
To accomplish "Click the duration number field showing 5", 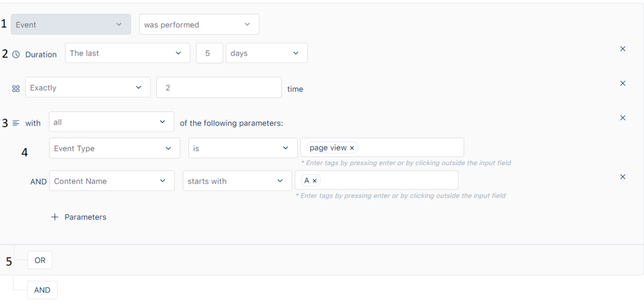I will coord(209,53).
